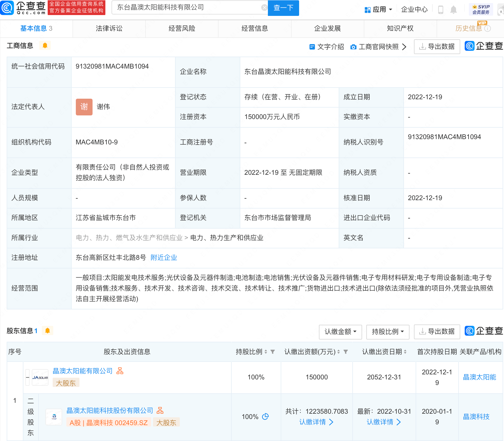Switch to the 知识产权 tab

(x=400, y=28)
